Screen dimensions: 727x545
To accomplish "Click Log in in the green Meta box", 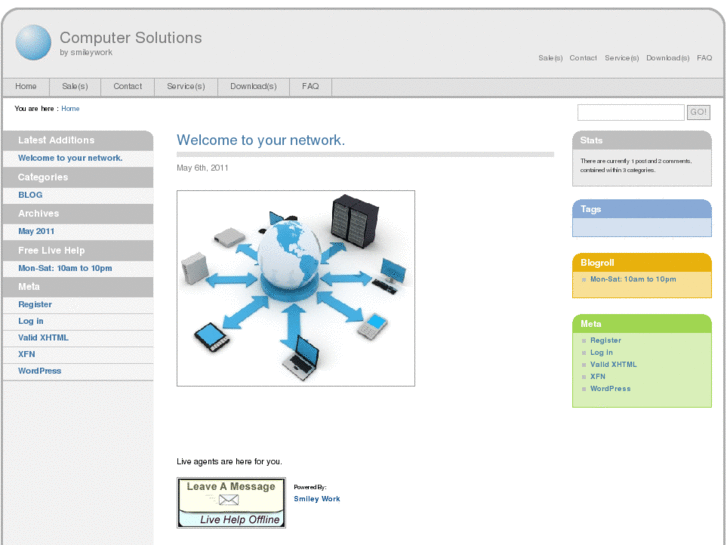I will click(601, 353).
